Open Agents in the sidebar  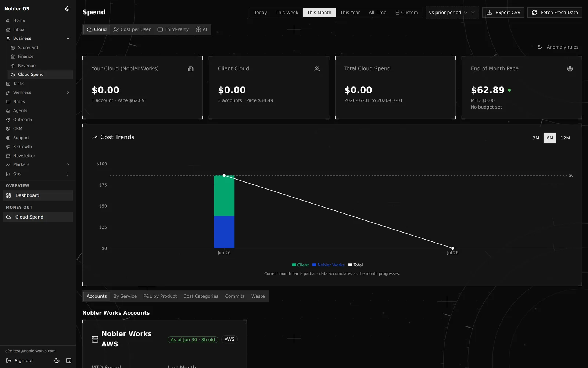(x=38, y=111)
